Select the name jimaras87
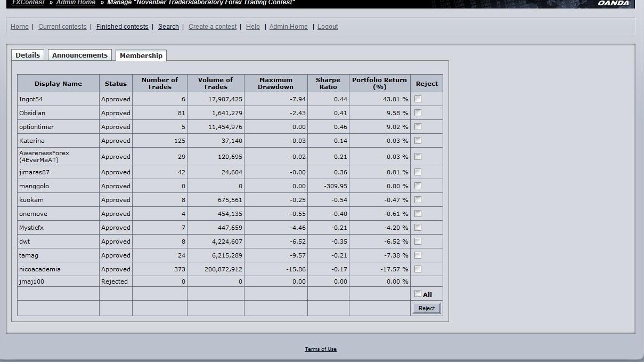This screenshot has width=644, height=362. click(x=34, y=172)
